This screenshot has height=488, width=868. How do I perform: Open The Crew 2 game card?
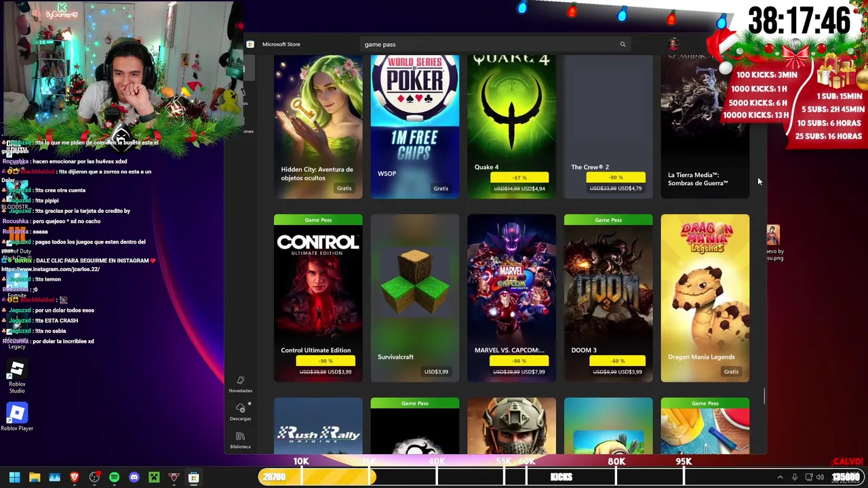(x=608, y=127)
